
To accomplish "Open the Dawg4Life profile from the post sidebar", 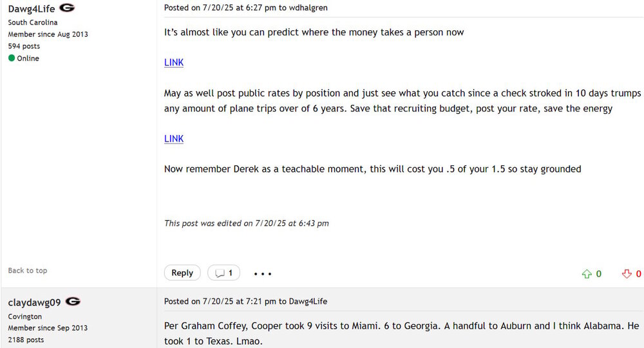I will (31, 9).
